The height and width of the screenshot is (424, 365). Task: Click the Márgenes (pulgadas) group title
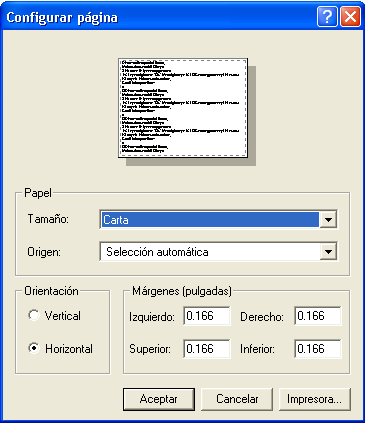(x=182, y=291)
